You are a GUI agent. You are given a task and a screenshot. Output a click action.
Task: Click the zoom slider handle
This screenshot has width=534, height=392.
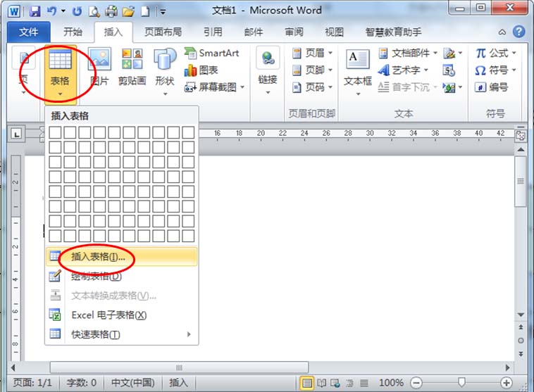point(461,382)
